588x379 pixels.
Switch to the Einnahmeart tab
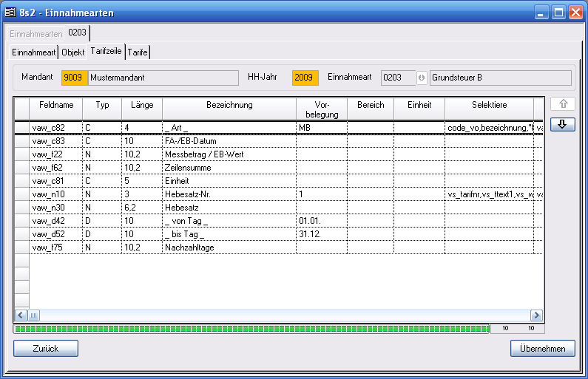[x=33, y=52]
